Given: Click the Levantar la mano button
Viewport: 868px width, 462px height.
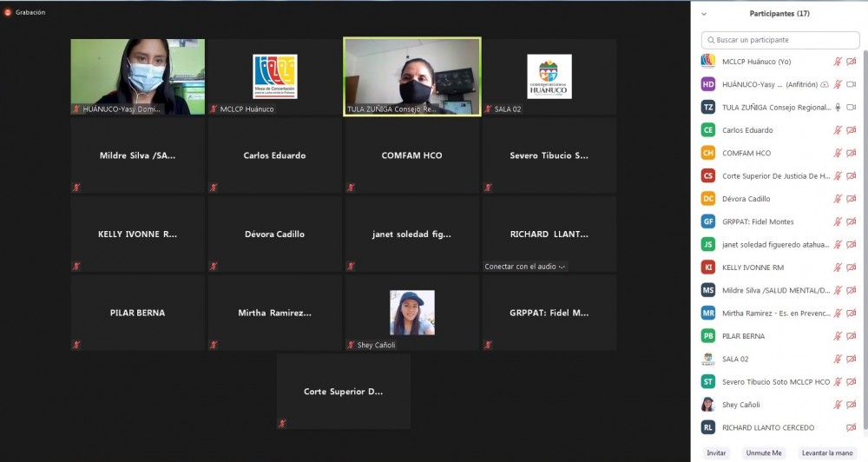Looking at the screenshot, I should [x=826, y=453].
